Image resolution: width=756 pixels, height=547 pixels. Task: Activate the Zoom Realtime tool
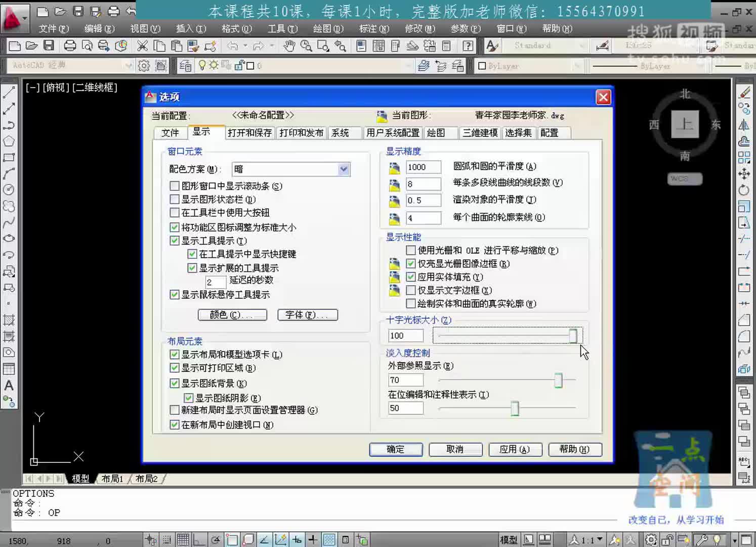point(306,46)
